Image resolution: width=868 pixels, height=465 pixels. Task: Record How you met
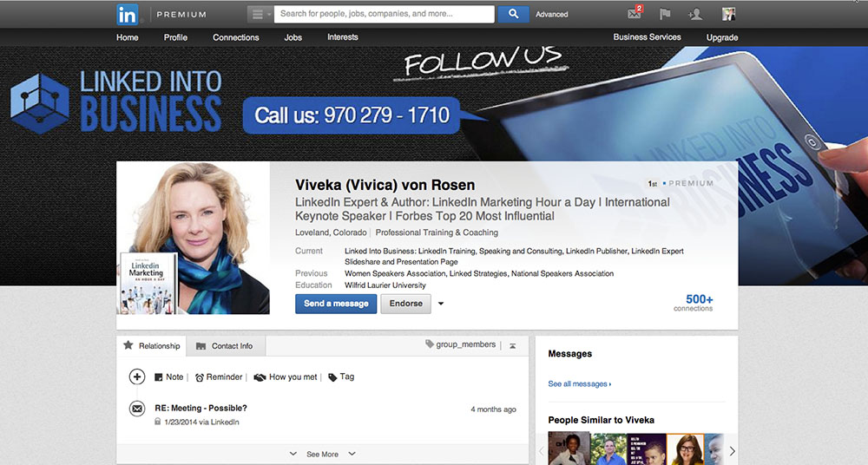[x=286, y=377]
